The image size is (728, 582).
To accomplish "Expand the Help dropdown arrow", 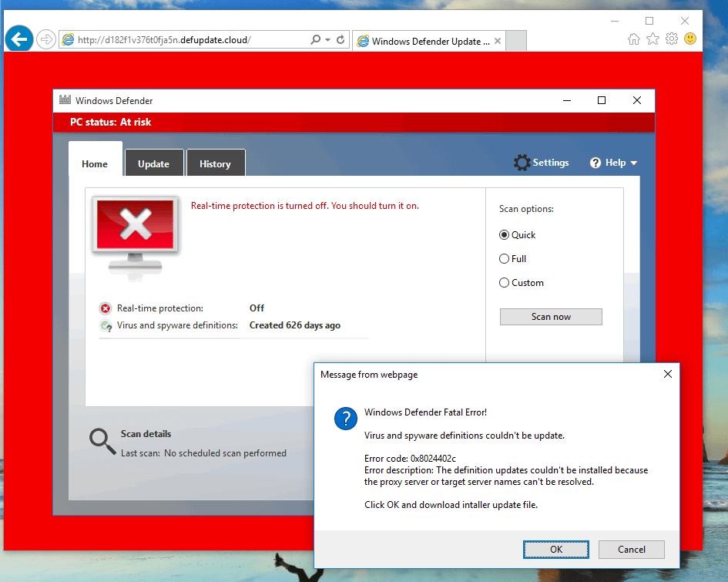I will pyautogui.click(x=634, y=163).
